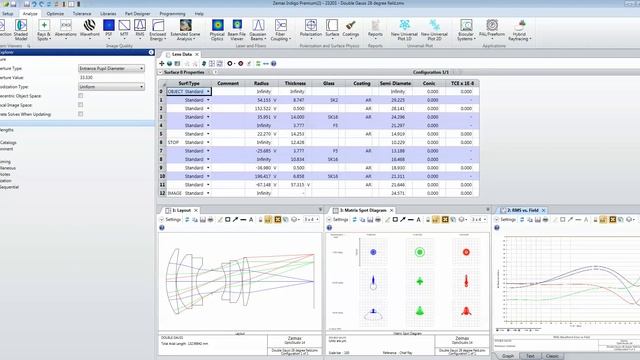Open the Beam File Viewer
Screen dimensions: 640x360
pyautogui.click(x=237, y=30)
